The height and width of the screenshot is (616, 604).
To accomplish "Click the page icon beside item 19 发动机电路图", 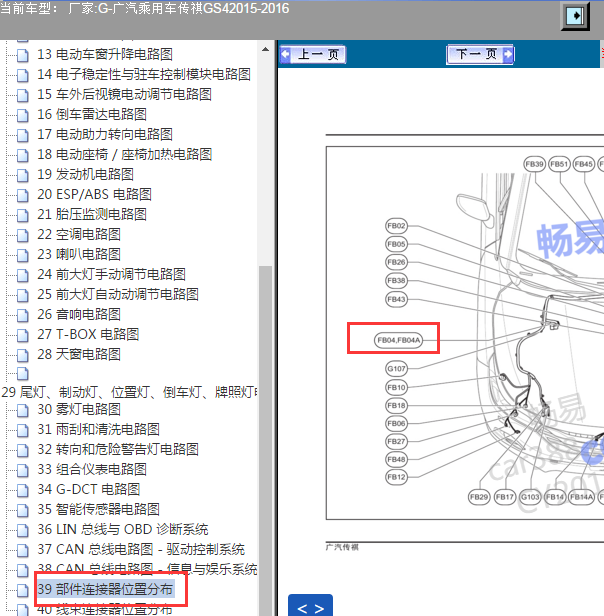I will tap(23, 176).
